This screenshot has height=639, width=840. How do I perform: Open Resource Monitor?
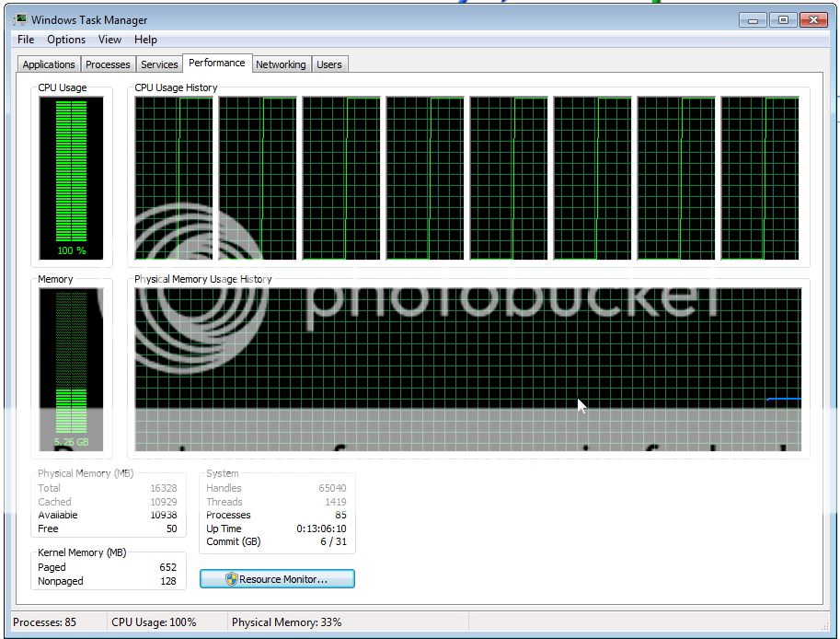[x=277, y=579]
